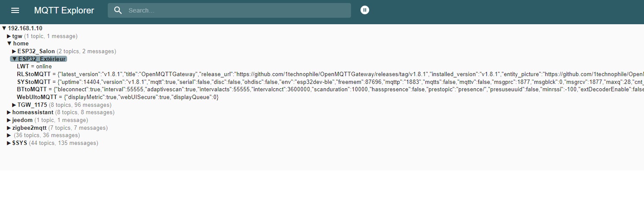Collapse the 192.168.1.10 root node
The image size is (644, 218).
click(4, 29)
